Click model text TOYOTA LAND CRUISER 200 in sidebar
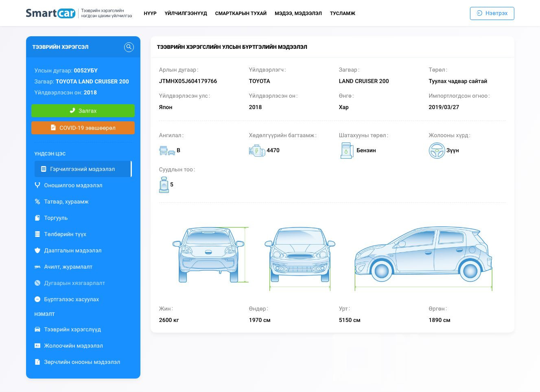 tap(92, 81)
